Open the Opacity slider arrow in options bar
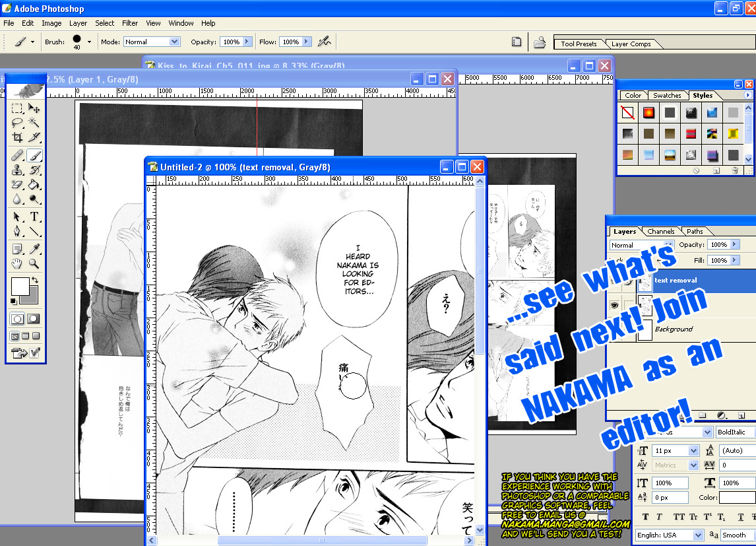 coord(247,42)
